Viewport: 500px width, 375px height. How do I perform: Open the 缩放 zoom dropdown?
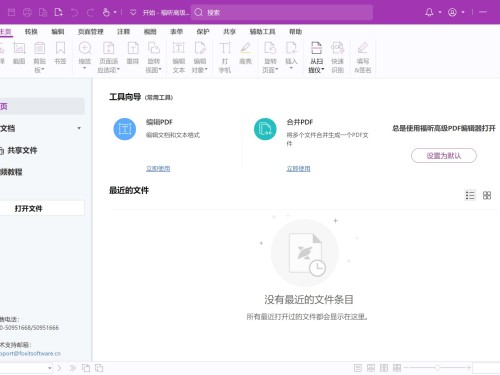pos(85,68)
